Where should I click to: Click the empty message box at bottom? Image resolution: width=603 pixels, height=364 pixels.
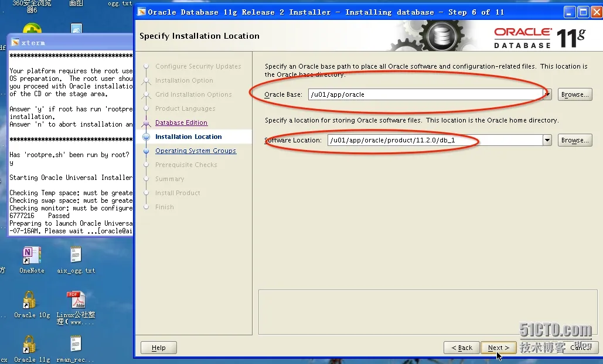click(x=428, y=312)
